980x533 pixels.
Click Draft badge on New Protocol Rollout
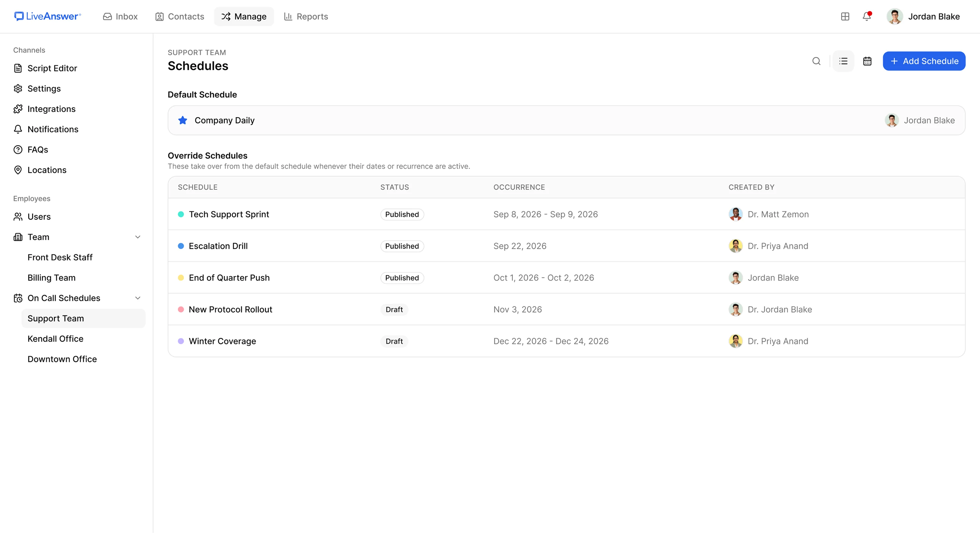(394, 310)
